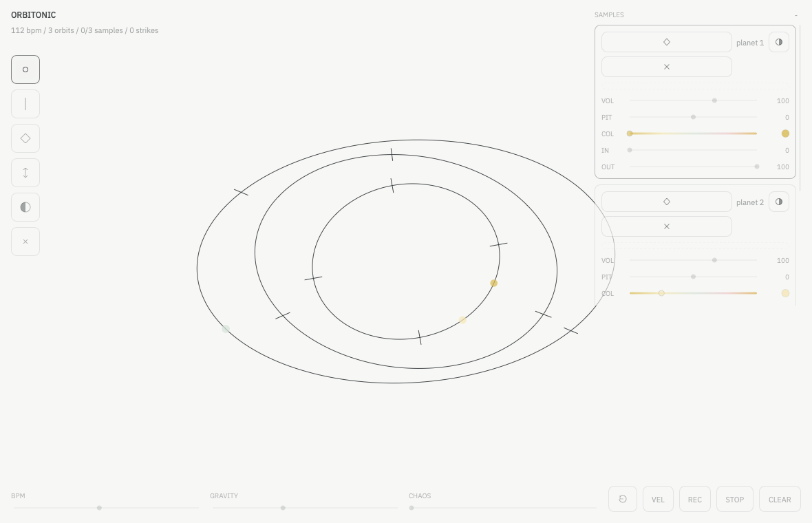Screen dimensions: 812x523
Task: Click the reset loop arrow icon
Action: (x=623, y=499)
